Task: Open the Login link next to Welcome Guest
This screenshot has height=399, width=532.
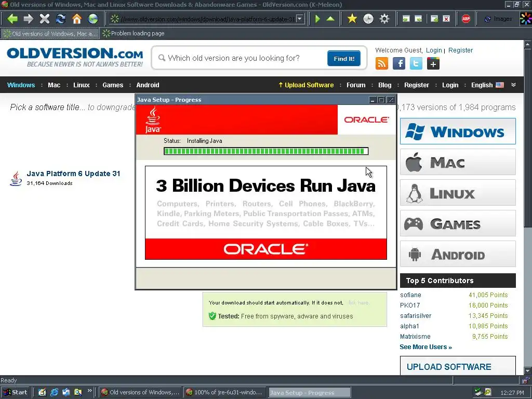Action: click(x=434, y=50)
